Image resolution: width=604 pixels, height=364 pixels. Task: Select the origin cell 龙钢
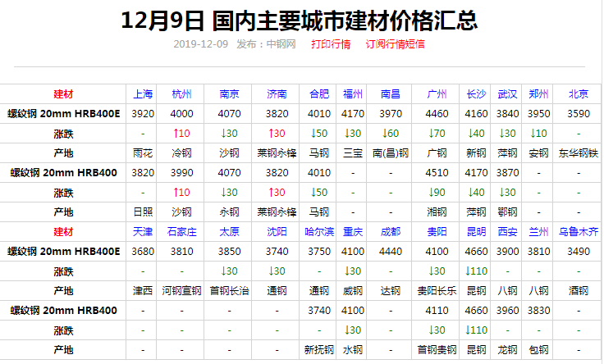pyautogui.click(x=507, y=350)
